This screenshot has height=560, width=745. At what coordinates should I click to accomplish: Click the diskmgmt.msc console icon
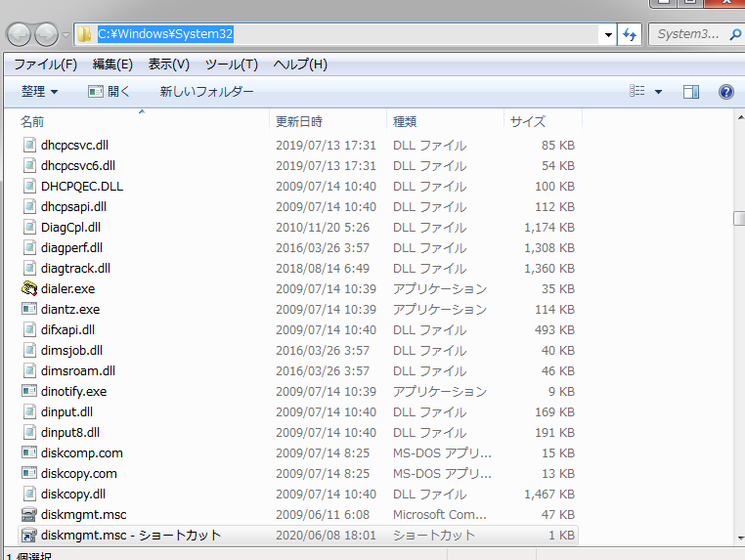(x=29, y=514)
